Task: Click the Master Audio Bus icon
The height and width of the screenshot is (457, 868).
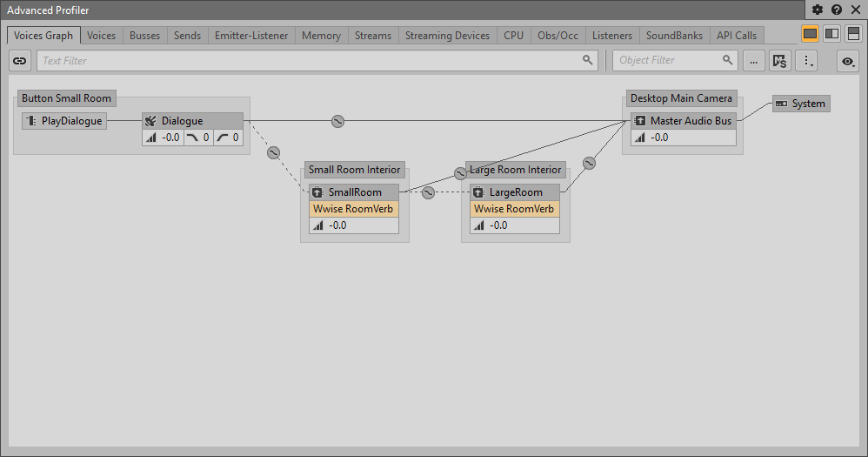Action: click(640, 121)
